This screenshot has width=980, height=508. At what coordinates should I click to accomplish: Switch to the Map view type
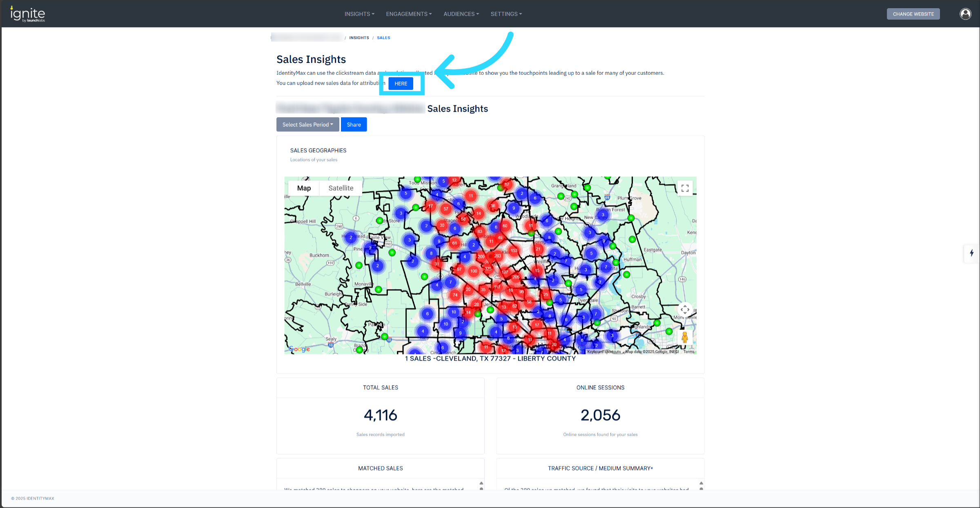(304, 188)
